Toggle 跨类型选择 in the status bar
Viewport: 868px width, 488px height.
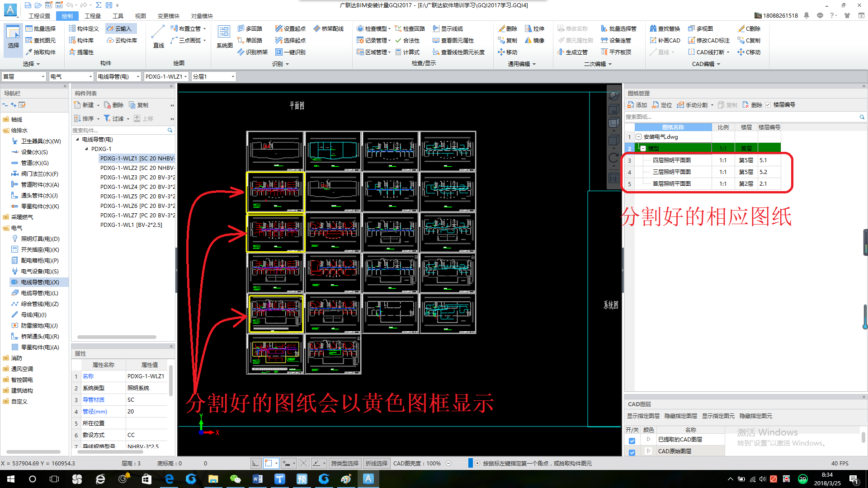tap(344, 463)
